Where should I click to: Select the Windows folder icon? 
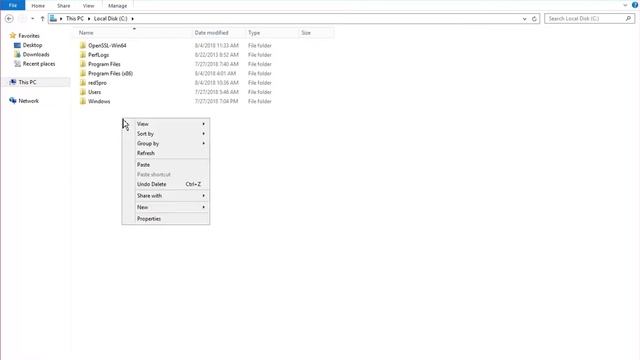tap(83, 101)
